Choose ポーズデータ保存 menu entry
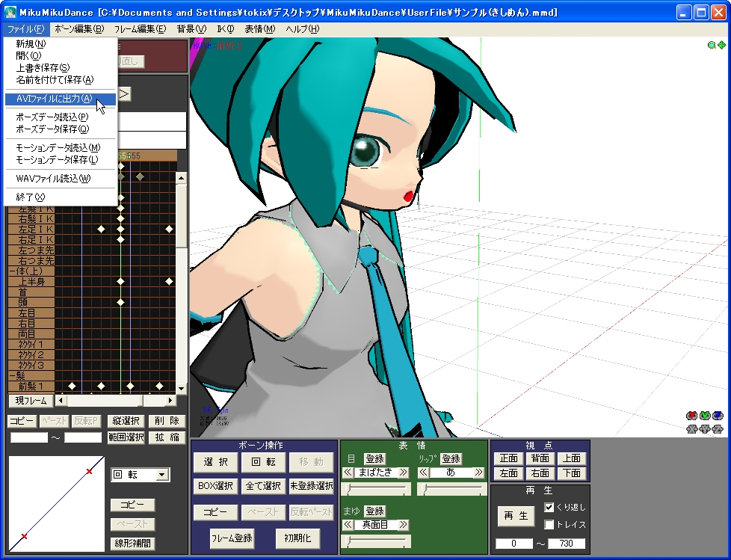 click(x=61, y=129)
